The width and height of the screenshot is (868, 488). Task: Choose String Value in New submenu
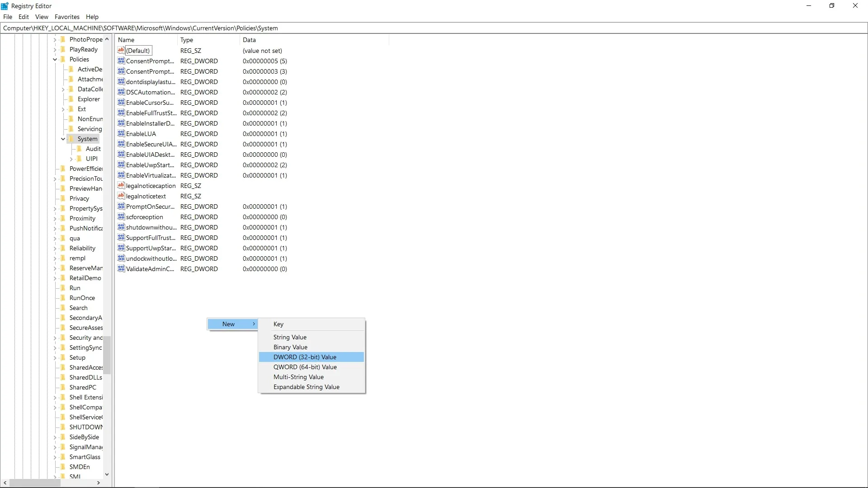point(311,337)
